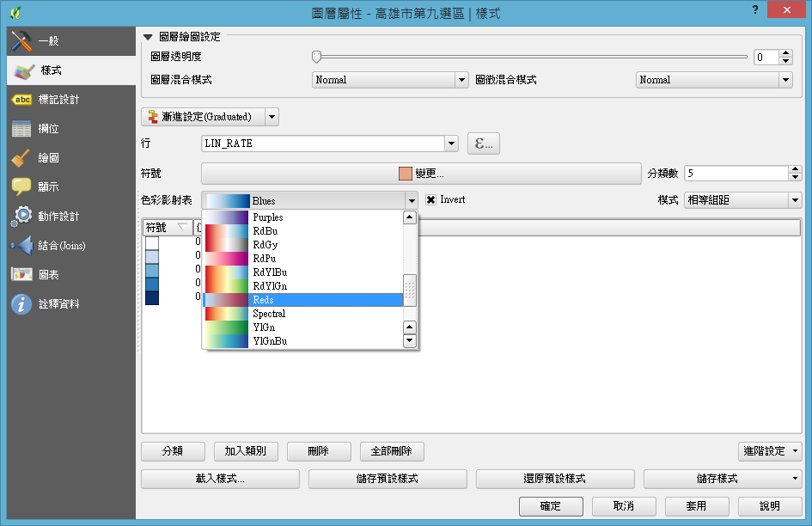Click the 圖層透明度 transparency slider handle
812x526 pixels.
pyautogui.click(x=316, y=57)
